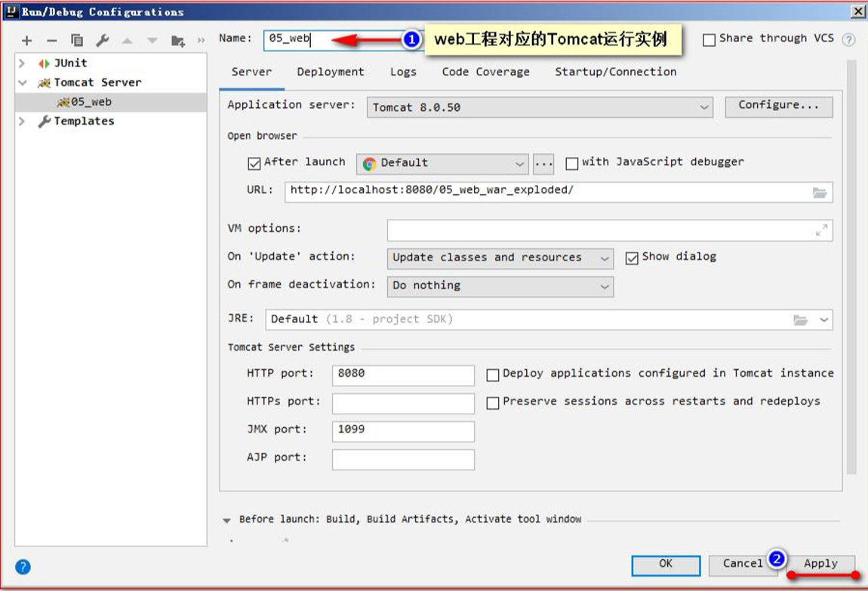Enable with JavaScript debugger checkbox
This screenshot has width=868, height=591.
click(x=572, y=163)
